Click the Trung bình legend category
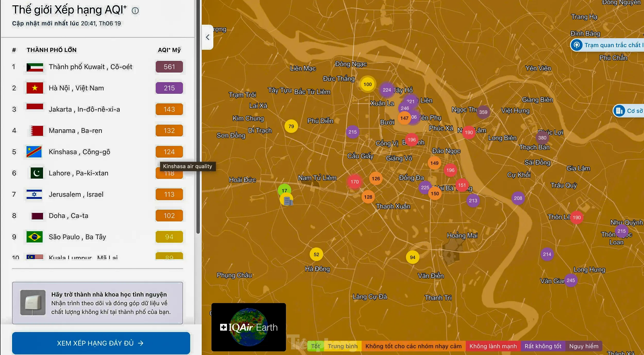Image resolution: width=644 pixels, height=355 pixels. point(343,346)
